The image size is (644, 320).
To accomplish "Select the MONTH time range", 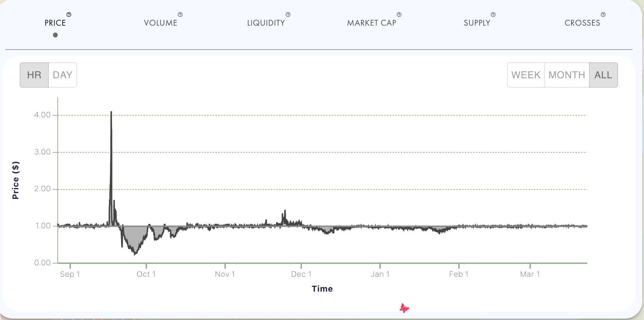I will click(x=567, y=75).
